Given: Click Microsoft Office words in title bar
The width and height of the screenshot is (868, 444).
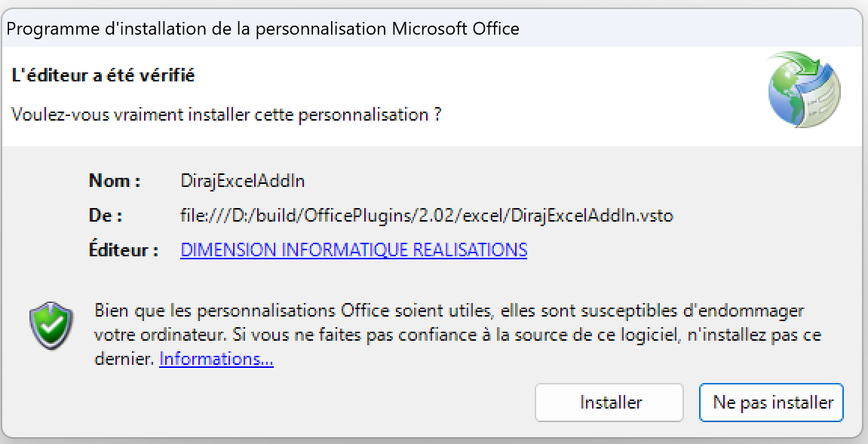Looking at the screenshot, I should (x=455, y=28).
